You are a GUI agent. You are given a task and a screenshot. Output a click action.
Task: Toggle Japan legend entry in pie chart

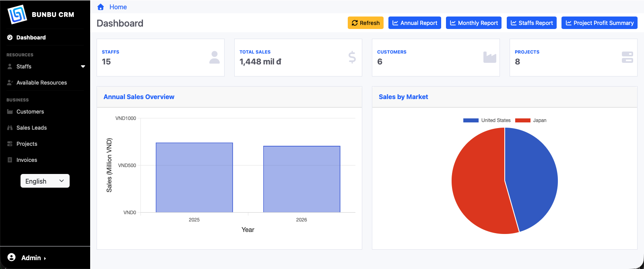(x=530, y=120)
